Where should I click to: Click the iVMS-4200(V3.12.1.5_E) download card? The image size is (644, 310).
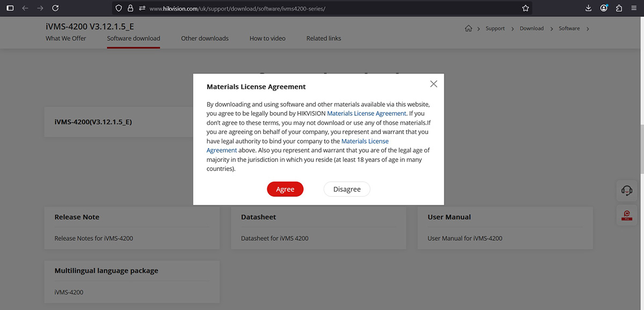pyautogui.click(x=119, y=122)
